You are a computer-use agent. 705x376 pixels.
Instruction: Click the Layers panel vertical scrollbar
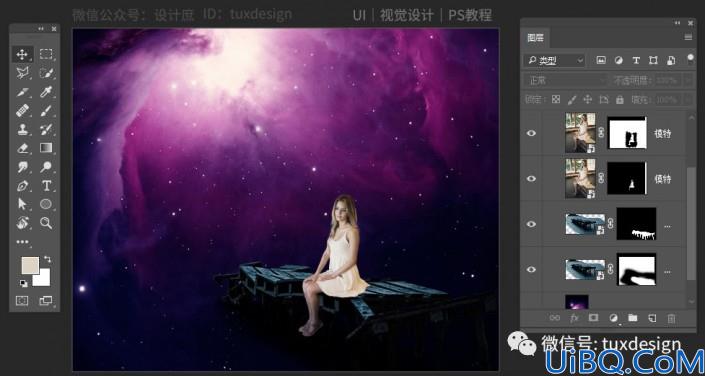tap(692, 223)
